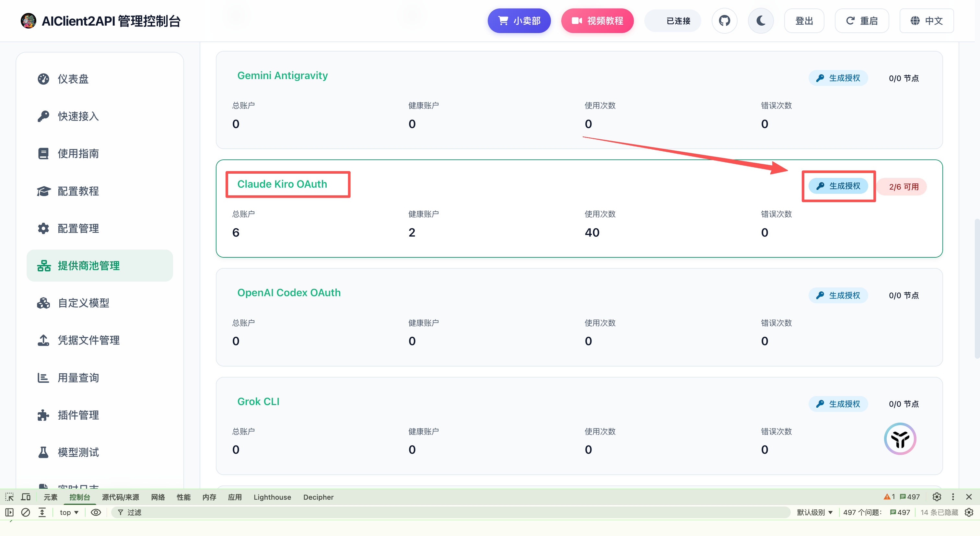Open the GitHub repository icon

(724, 20)
